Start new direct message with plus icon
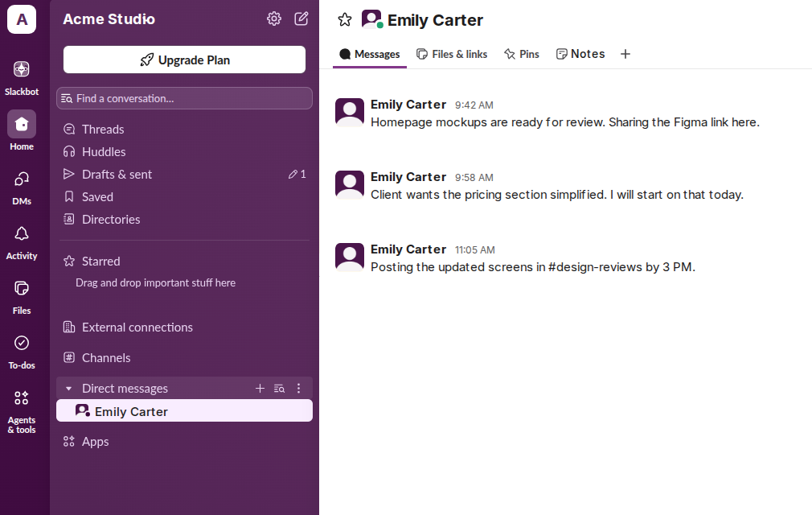 (260, 389)
